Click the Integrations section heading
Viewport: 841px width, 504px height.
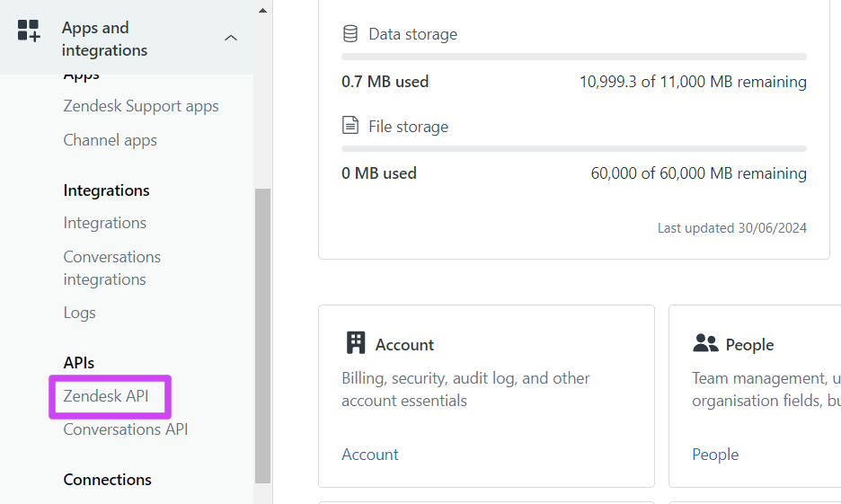click(x=106, y=190)
